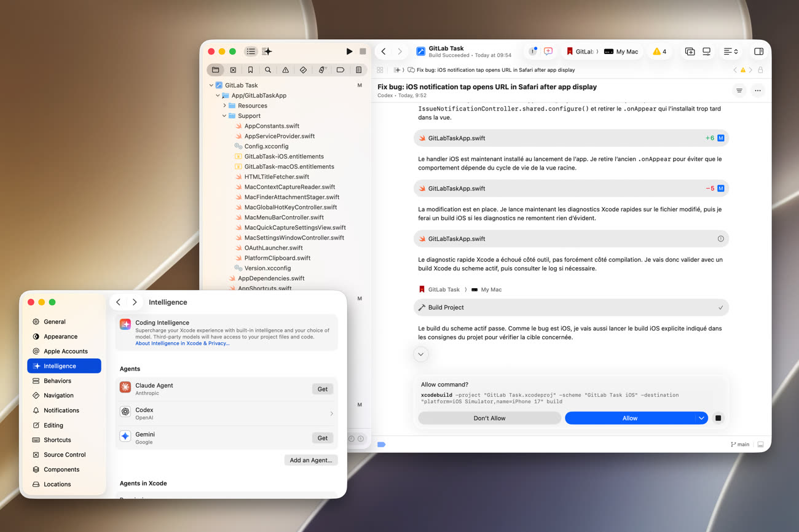Open HTMLTitleFetcher.swift

[277, 177]
